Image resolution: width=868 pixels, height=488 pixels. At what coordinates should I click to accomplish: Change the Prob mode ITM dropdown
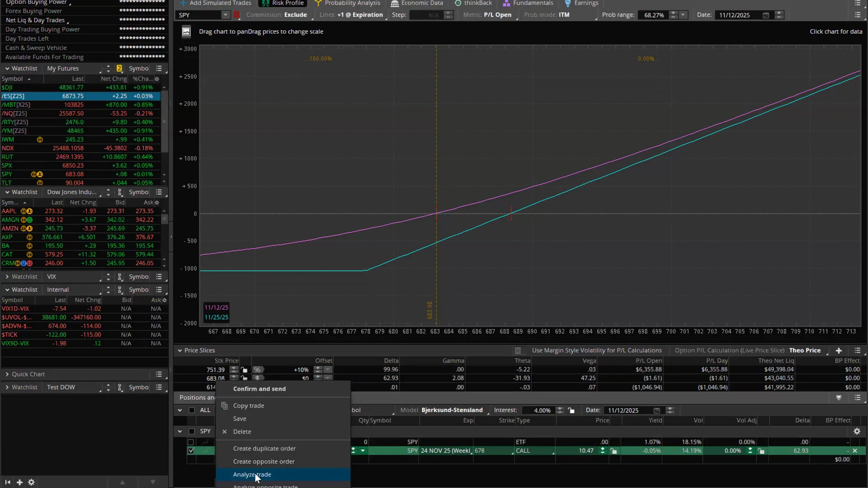pos(564,15)
